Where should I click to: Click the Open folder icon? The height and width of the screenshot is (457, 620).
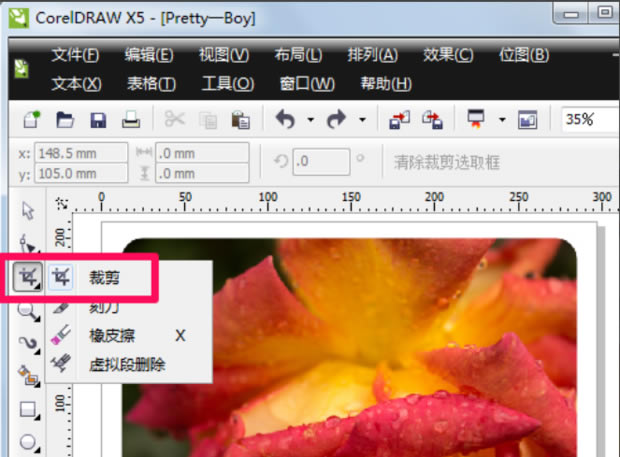[x=65, y=119]
